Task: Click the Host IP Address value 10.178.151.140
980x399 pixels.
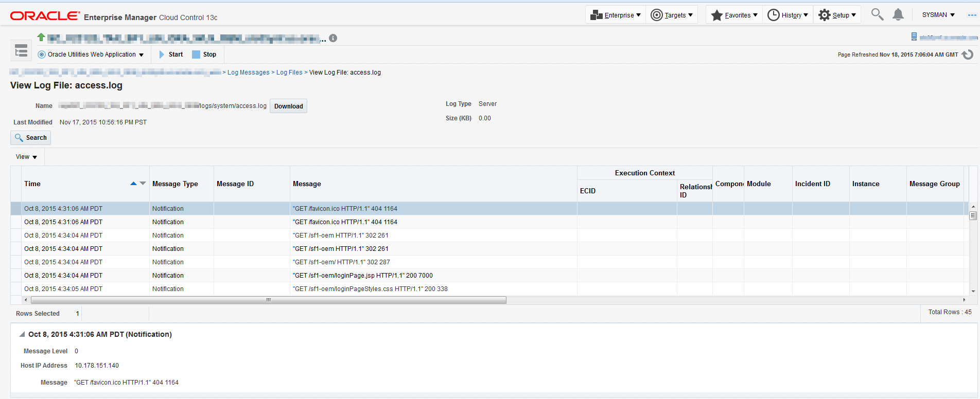Action: tap(97, 366)
